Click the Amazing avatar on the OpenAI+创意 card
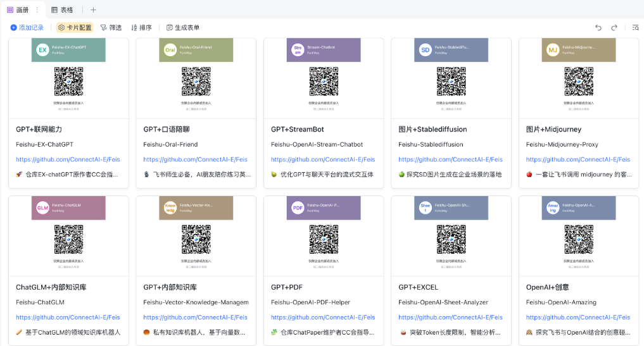644x346 pixels. click(553, 208)
